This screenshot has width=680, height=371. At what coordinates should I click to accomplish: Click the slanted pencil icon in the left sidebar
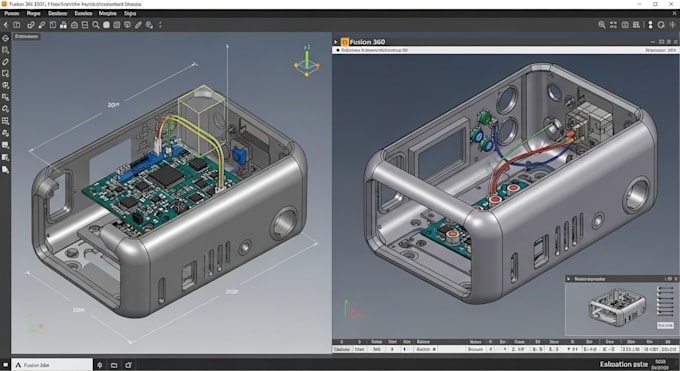tap(5, 62)
